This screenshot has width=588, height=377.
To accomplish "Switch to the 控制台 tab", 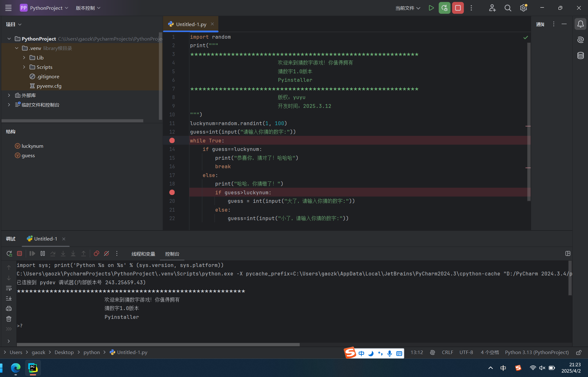I will coord(172,254).
